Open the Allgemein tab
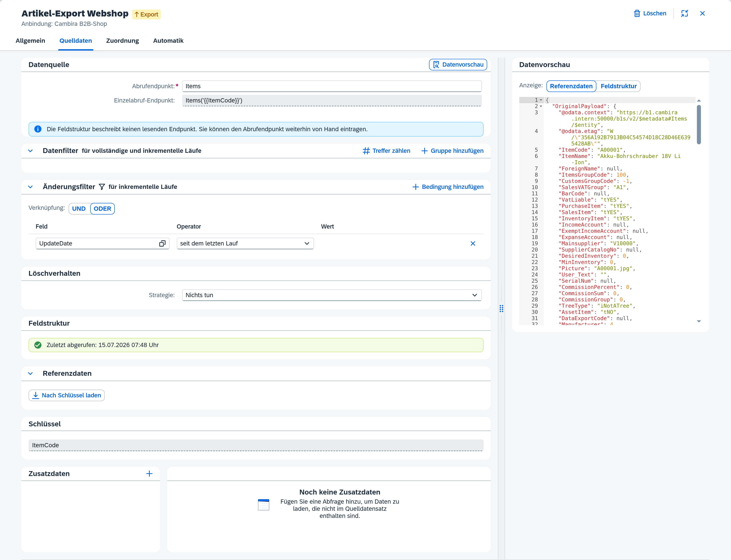Viewport: 731px width, 560px height. pyautogui.click(x=30, y=41)
